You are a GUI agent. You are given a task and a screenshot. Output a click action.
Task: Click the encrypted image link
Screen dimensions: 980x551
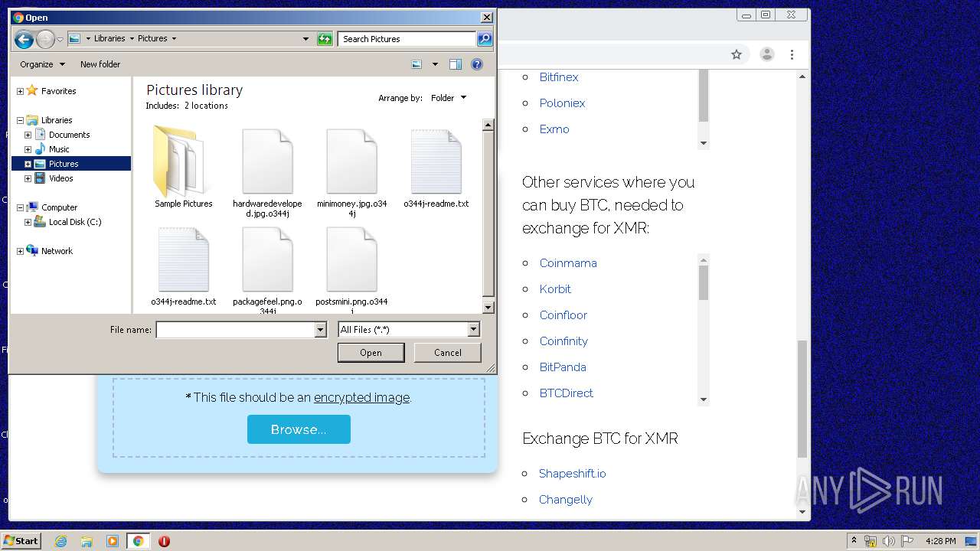click(361, 398)
